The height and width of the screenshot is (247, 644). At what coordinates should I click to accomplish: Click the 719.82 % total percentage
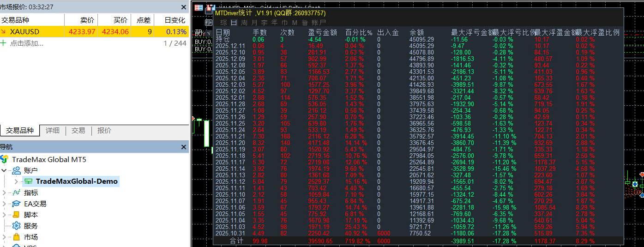point(357,241)
